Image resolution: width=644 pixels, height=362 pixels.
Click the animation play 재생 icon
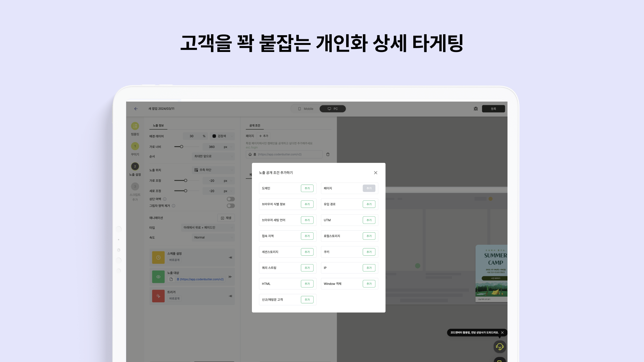coord(222,218)
